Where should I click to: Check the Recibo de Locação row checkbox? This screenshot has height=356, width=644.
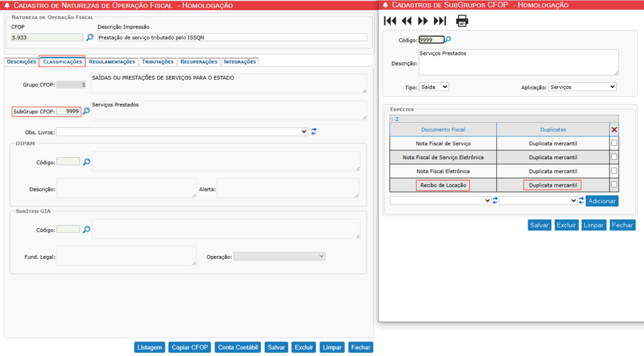click(x=614, y=185)
